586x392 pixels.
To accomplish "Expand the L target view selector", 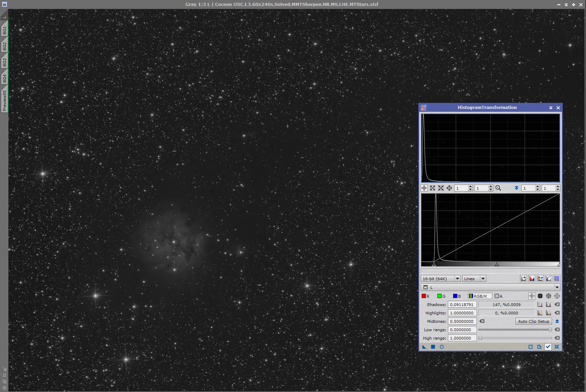I will coord(557,288).
